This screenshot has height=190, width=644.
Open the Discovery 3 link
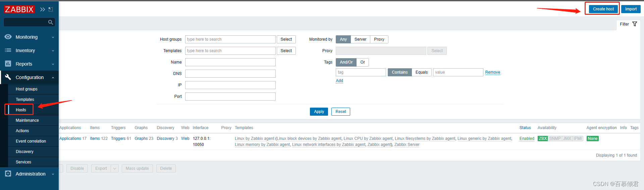click(166, 139)
